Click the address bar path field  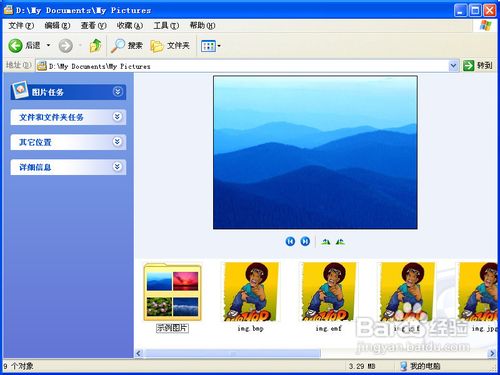click(x=247, y=66)
